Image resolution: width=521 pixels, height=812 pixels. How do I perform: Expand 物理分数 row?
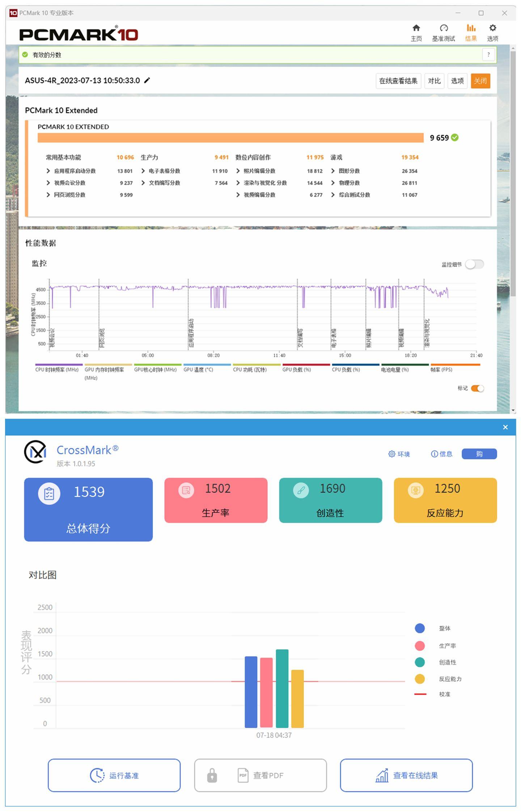point(333,183)
